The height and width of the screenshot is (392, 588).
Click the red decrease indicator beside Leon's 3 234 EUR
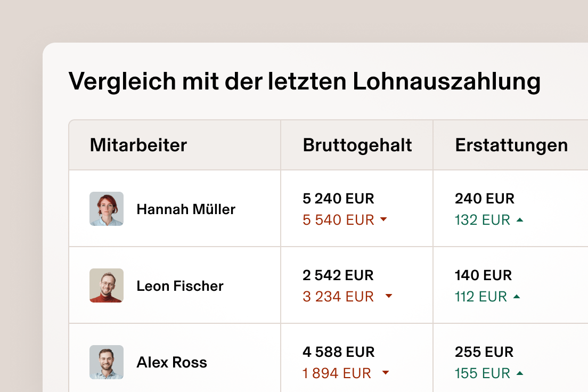click(389, 296)
